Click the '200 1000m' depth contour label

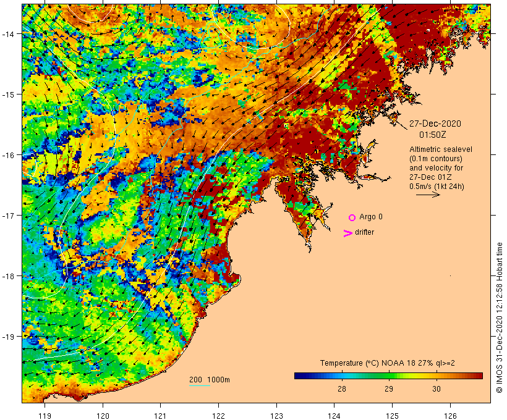210,380
